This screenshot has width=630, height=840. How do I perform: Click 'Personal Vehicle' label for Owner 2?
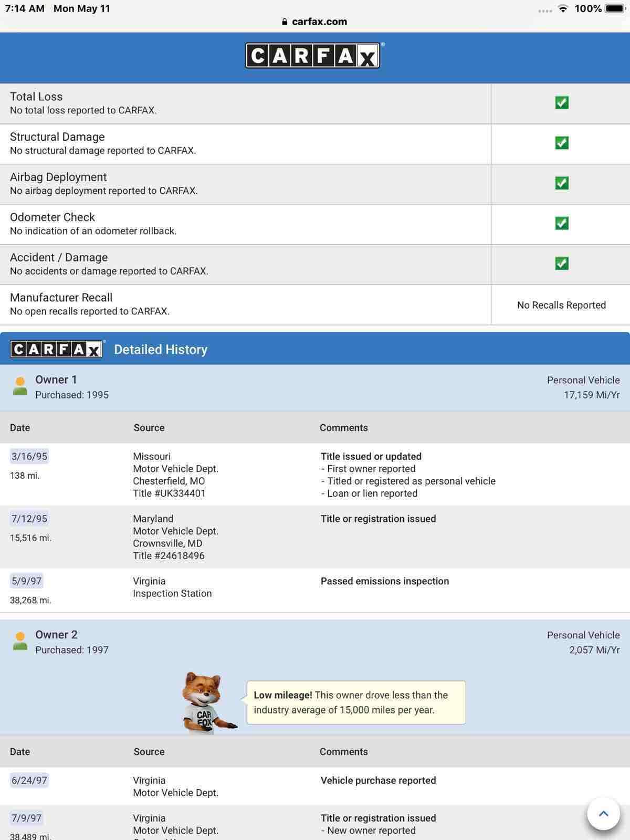point(583,635)
